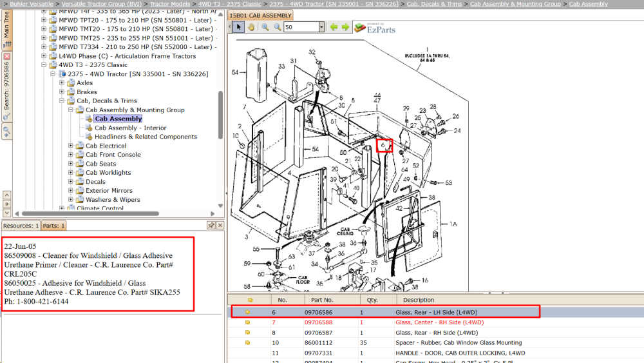Collapse toolbar with small left arrow
The width and height of the screenshot is (644, 363).
click(230, 27)
